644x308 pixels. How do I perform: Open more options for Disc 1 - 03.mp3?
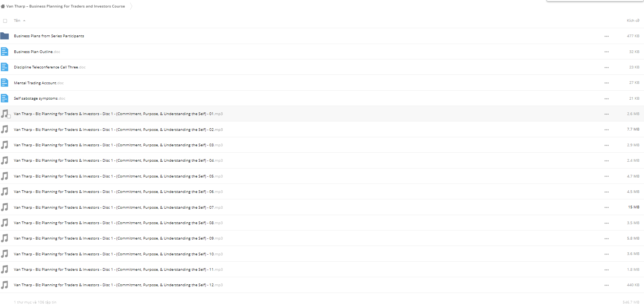pos(606,146)
